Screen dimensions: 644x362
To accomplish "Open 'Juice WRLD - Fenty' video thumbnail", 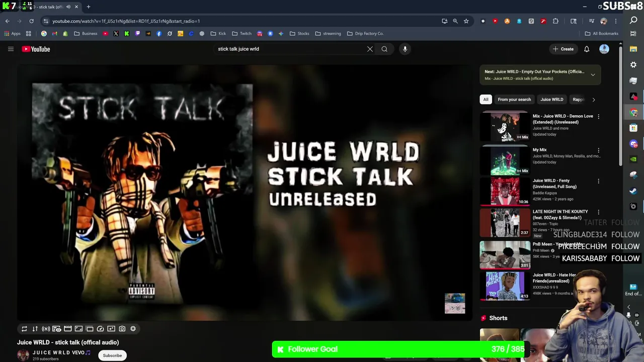I will point(505,191).
